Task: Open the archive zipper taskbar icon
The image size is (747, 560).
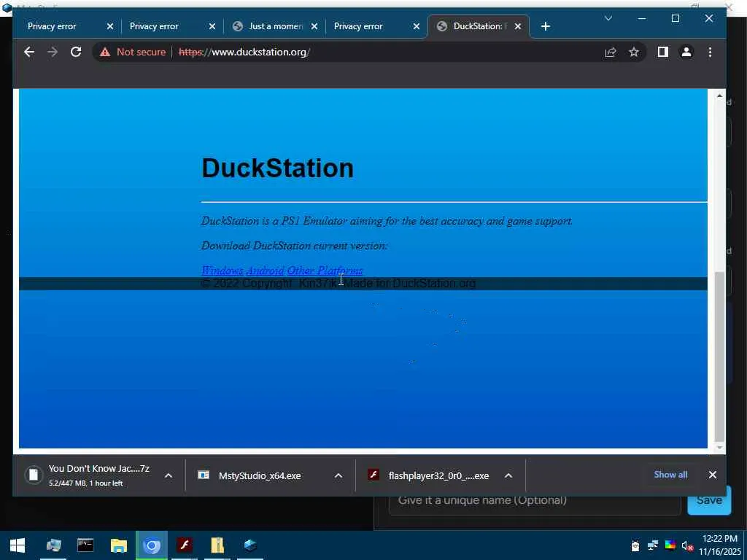Action: point(217,545)
